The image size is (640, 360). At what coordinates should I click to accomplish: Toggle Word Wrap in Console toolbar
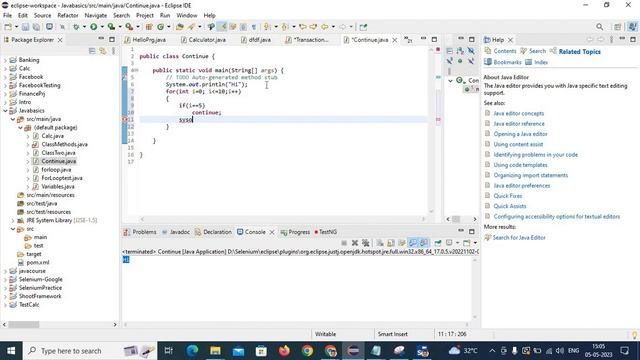point(402,243)
